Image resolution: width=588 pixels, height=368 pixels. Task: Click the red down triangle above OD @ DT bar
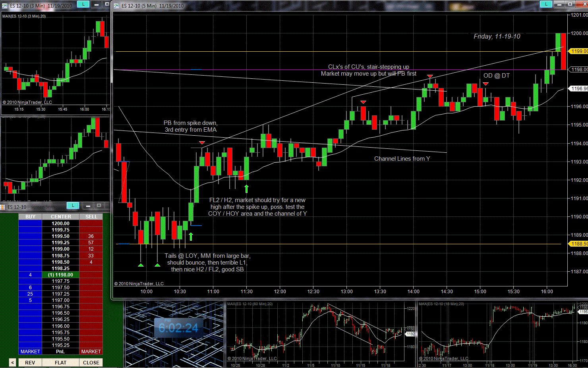point(485,84)
